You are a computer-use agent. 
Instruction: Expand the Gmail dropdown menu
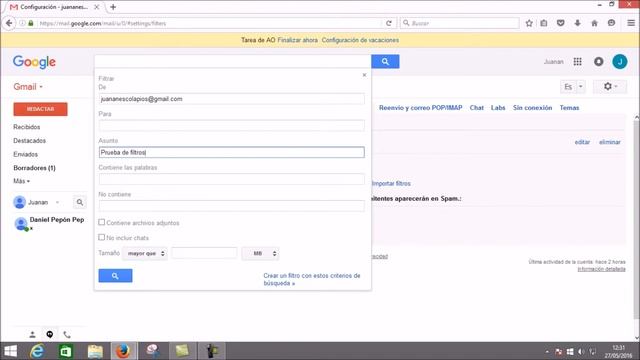pos(28,87)
